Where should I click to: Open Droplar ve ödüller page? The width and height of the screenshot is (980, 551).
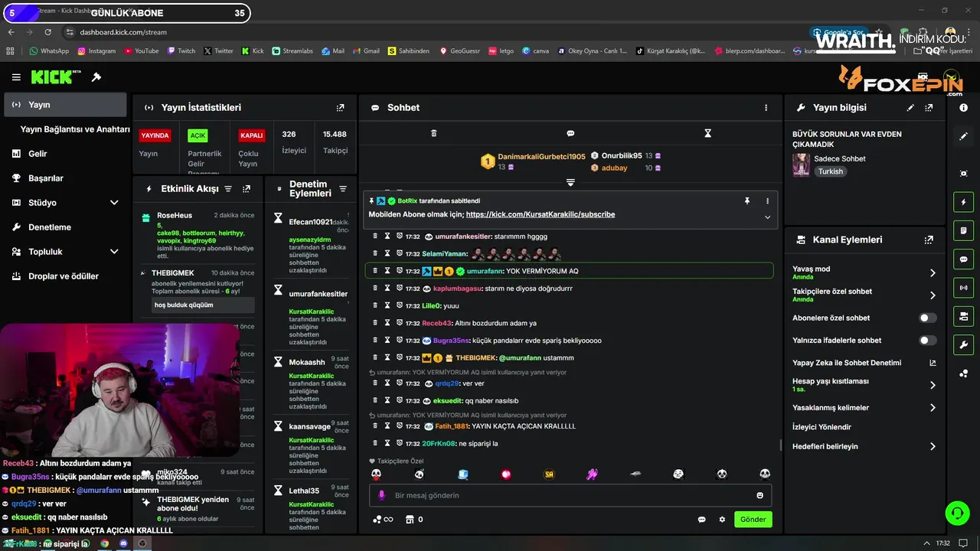[65, 276]
